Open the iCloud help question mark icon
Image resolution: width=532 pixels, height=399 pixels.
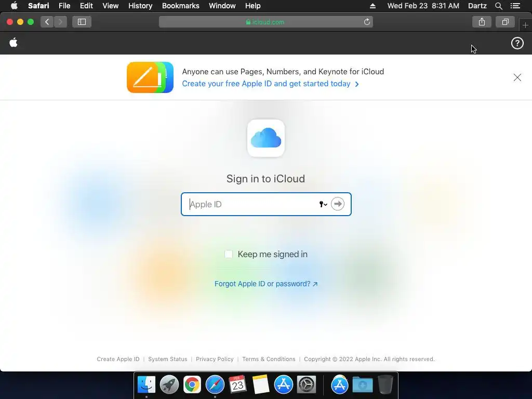pyautogui.click(x=517, y=43)
